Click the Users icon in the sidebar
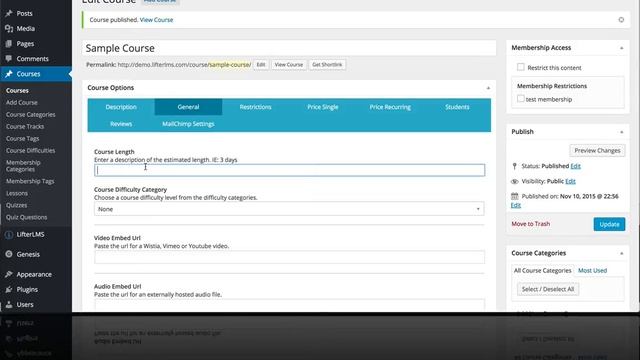640x360 pixels. click(x=9, y=304)
